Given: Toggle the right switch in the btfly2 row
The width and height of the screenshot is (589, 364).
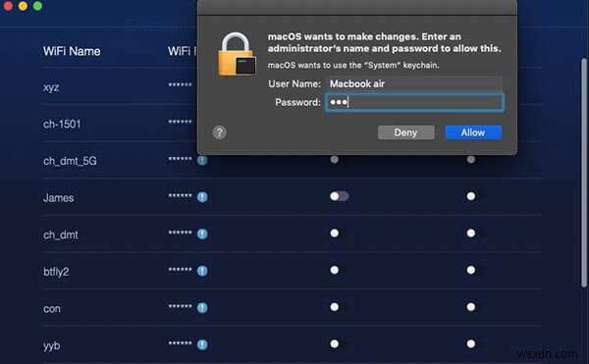Looking at the screenshot, I should coord(475,270).
